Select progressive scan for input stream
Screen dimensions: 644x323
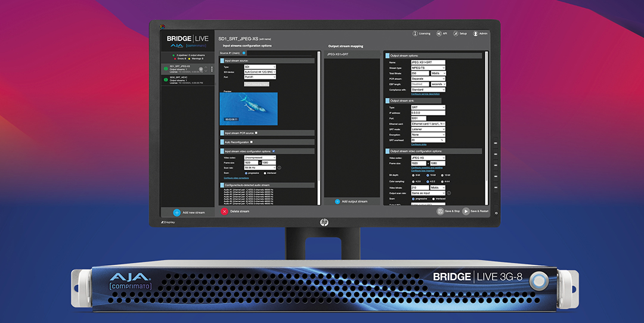point(246,173)
